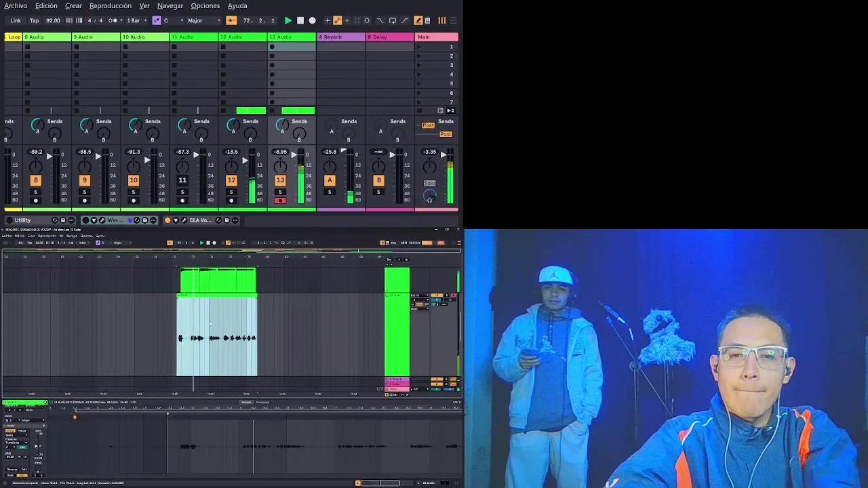This screenshot has width=868, height=488.
Task: Toggle the track 11 activator button
Action: tap(182, 180)
